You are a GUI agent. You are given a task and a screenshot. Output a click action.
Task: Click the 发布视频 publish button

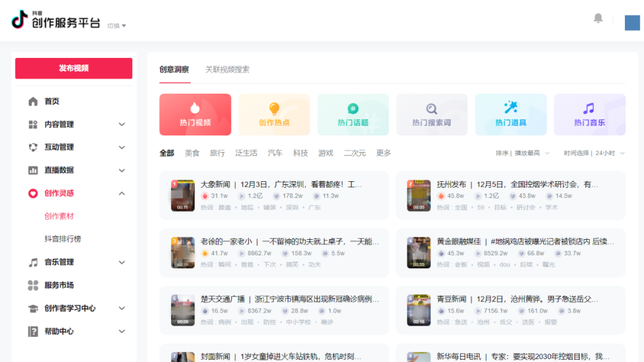(74, 68)
